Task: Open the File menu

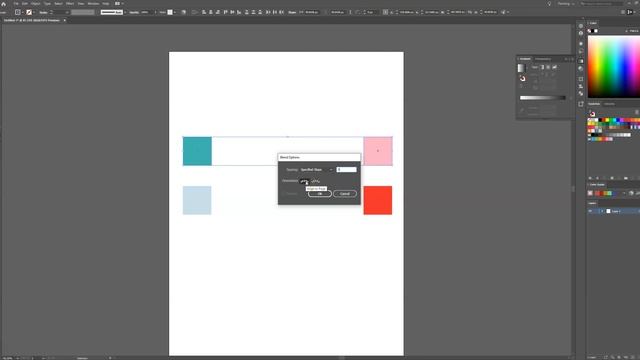Action: (x=16, y=4)
